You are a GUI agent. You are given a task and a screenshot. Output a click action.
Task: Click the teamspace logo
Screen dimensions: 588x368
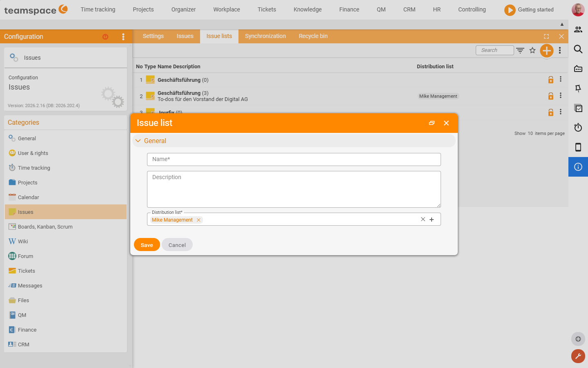[x=36, y=9]
